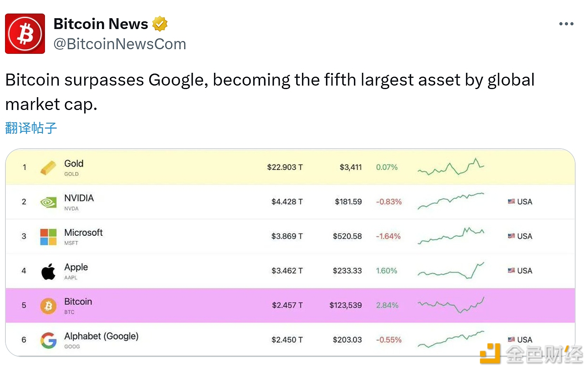Click the translate post link
Viewport: 588px width, 369px height.
click(x=31, y=128)
